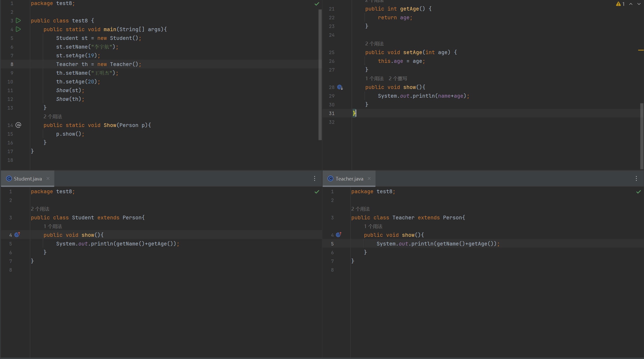Click line number 31 in Person gutter
644x359 pixels.
point(332,113)
